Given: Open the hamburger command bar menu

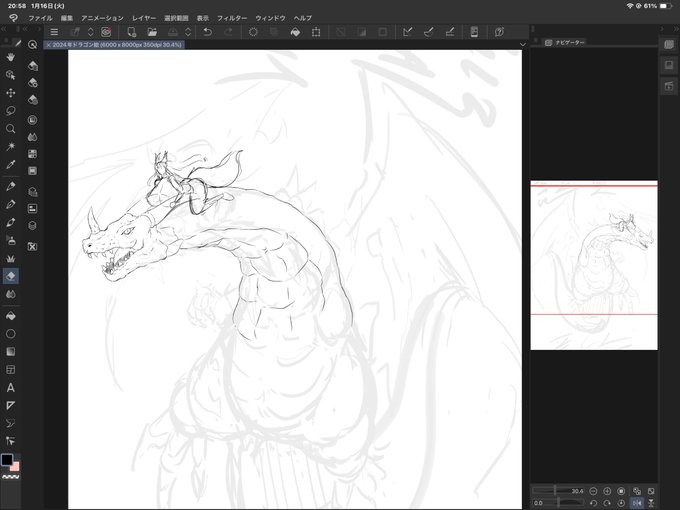Looking at the screenshot, I should tap(54, 32).
